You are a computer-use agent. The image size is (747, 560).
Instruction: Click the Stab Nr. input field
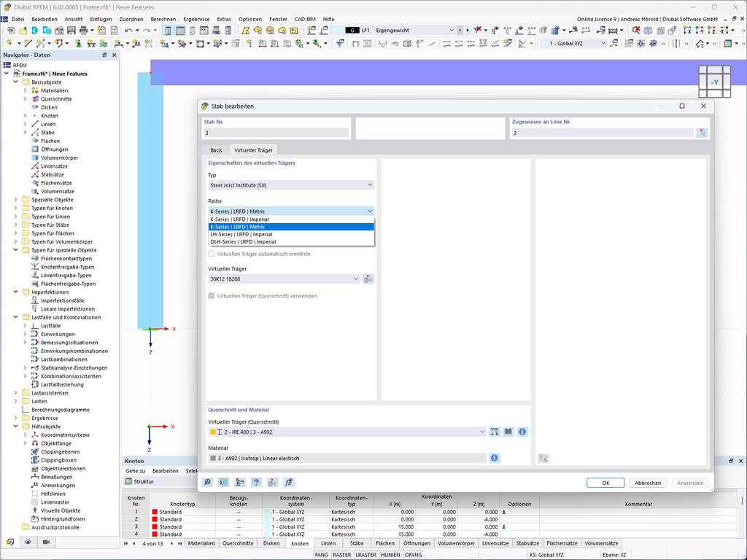[x=276, y=133]
